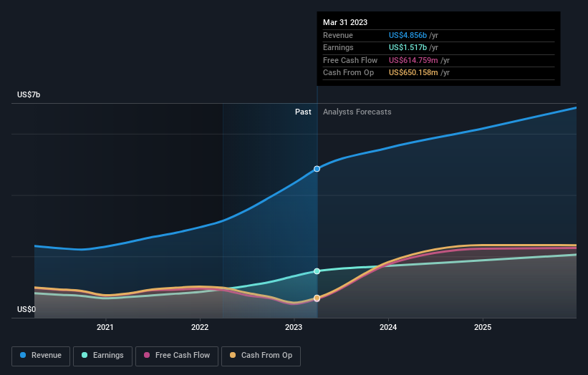Image resolution: width=588 pixels, height=375 pixels.
Task: Click the US$614.759m free cash flow value
Action: [x=413, y=60]
